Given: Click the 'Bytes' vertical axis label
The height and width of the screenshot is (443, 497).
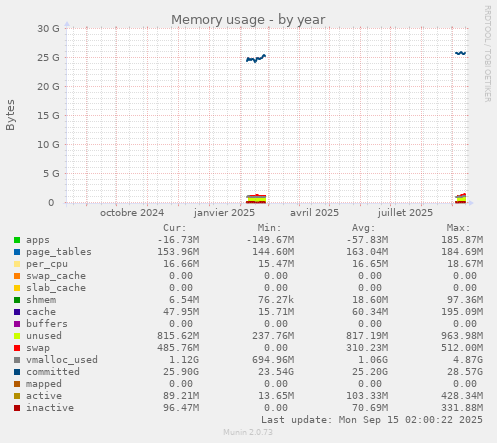Looking at the screenshot, I should [10, 115].
